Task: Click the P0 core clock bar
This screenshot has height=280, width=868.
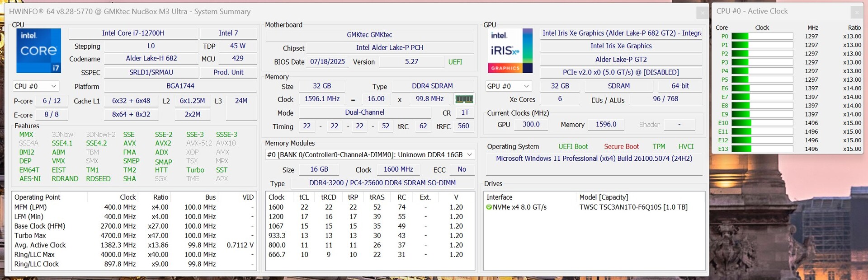Action: [x=762, y=37]
